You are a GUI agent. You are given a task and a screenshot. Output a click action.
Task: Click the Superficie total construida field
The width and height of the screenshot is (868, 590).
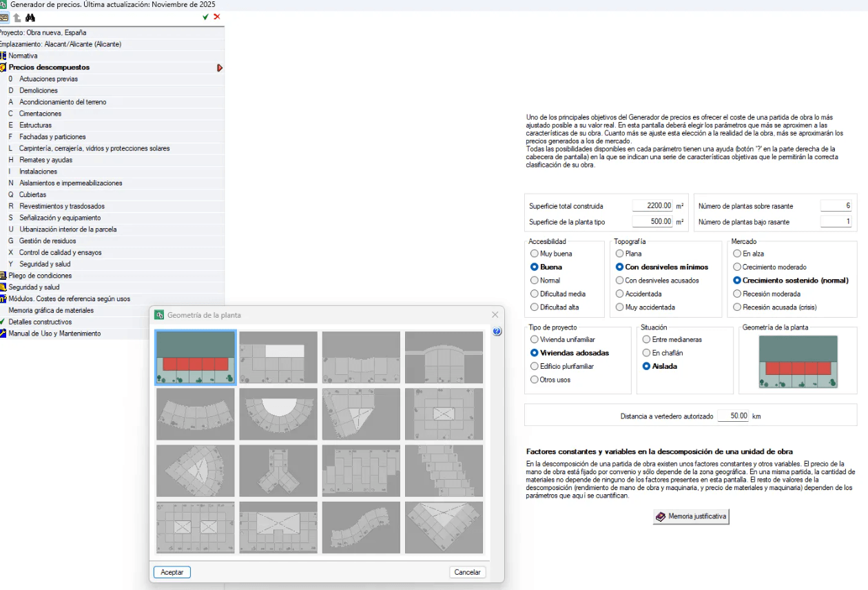click(652, 206)
